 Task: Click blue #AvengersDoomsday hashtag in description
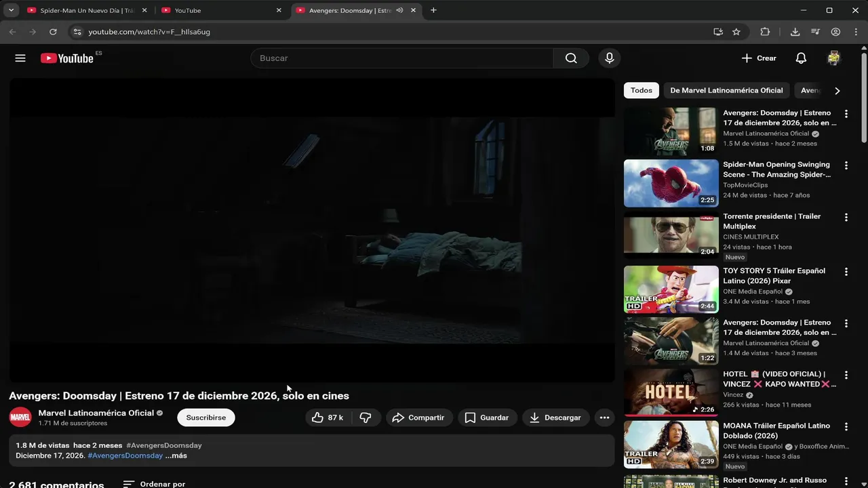click(125, 455)
